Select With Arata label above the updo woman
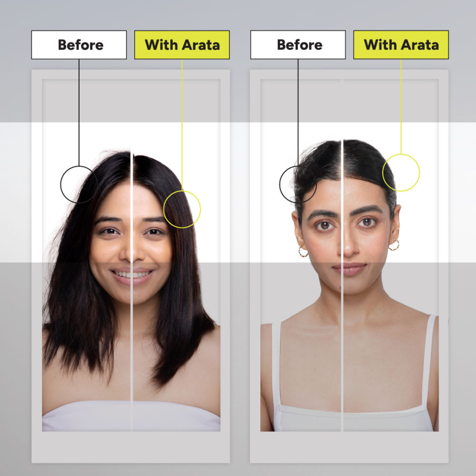The image size is (476, 476). [x=401, y=45]
